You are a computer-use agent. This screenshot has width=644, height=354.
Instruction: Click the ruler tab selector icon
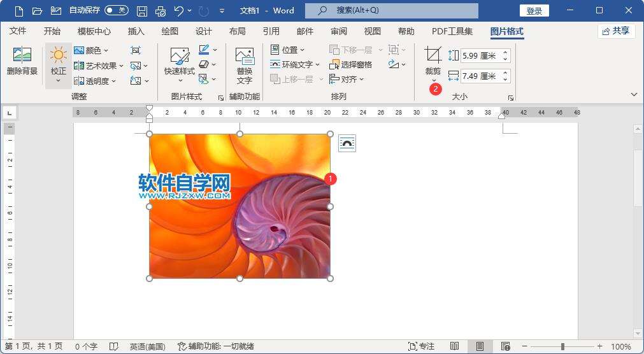[x=10, y=112]
